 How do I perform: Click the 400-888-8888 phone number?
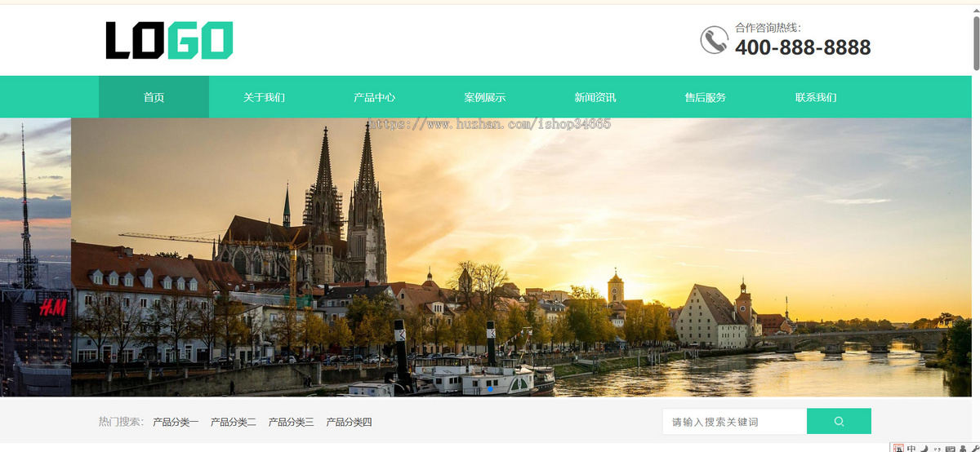pos(803,48)
